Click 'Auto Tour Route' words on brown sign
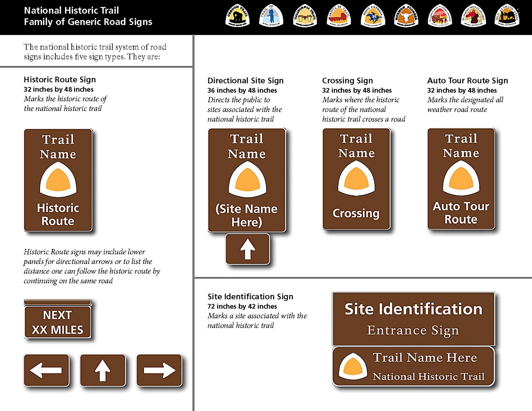 coord(461,213)
